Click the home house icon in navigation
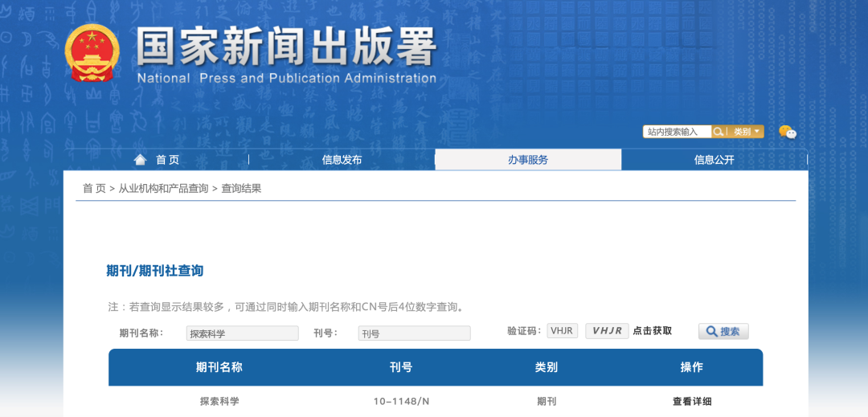The image size is (868, 417). 141,160
